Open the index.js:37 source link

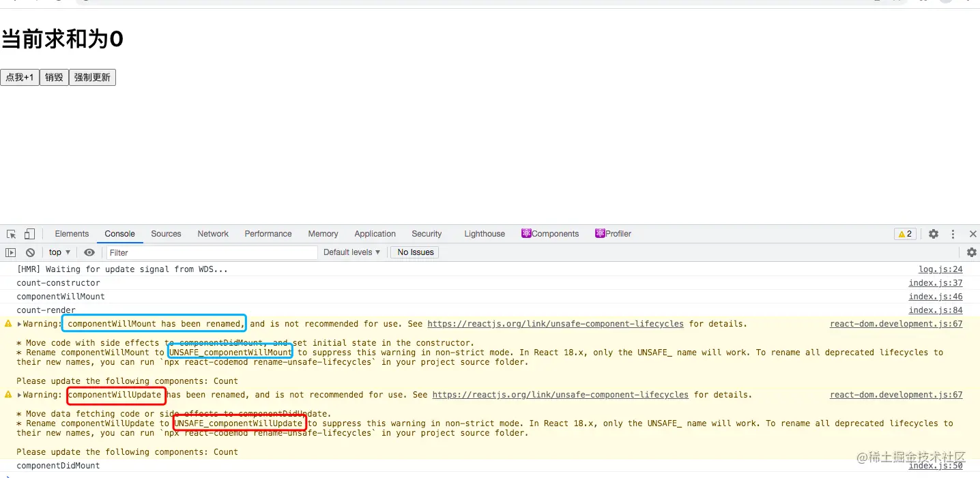click(936, 283)
